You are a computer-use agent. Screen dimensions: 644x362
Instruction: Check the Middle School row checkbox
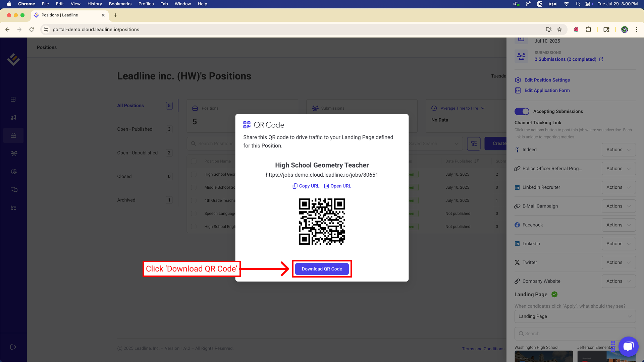(194, 187)
